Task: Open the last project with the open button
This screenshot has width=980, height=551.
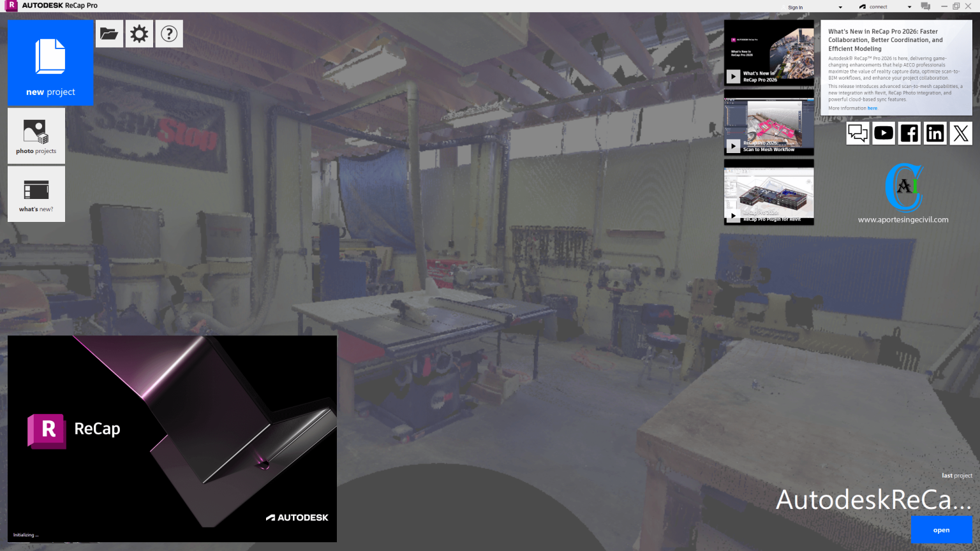Action: pos(941,529)
